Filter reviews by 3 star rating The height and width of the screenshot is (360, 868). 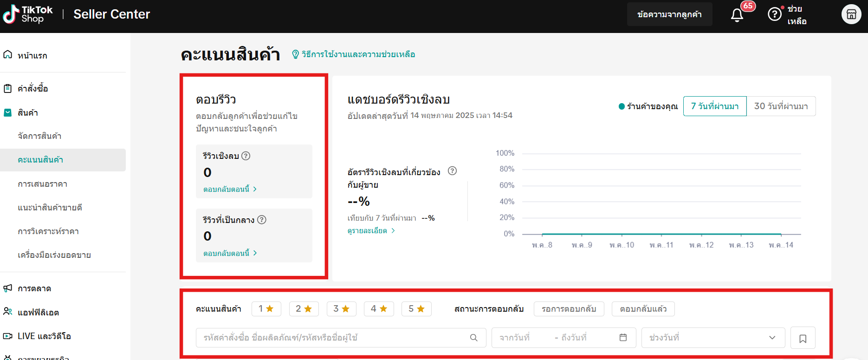[342, 309]
